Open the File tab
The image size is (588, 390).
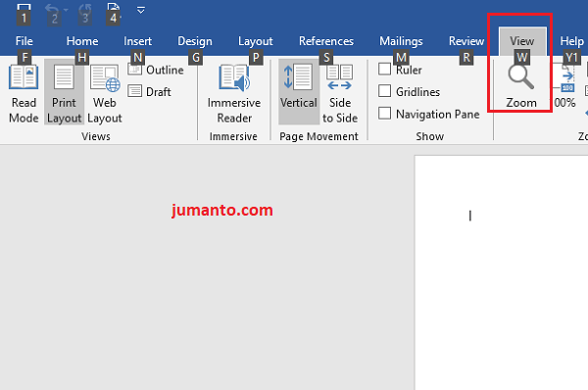pos(24,41)
